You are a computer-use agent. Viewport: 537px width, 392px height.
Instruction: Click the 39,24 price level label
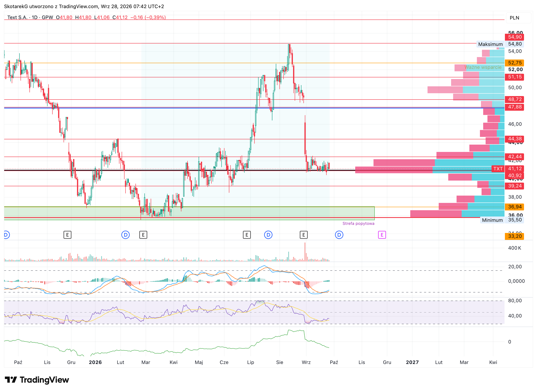click(514, 186)
